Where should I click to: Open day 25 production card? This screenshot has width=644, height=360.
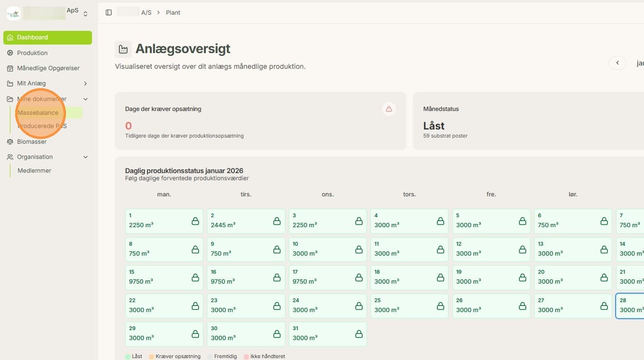(409, 306)
